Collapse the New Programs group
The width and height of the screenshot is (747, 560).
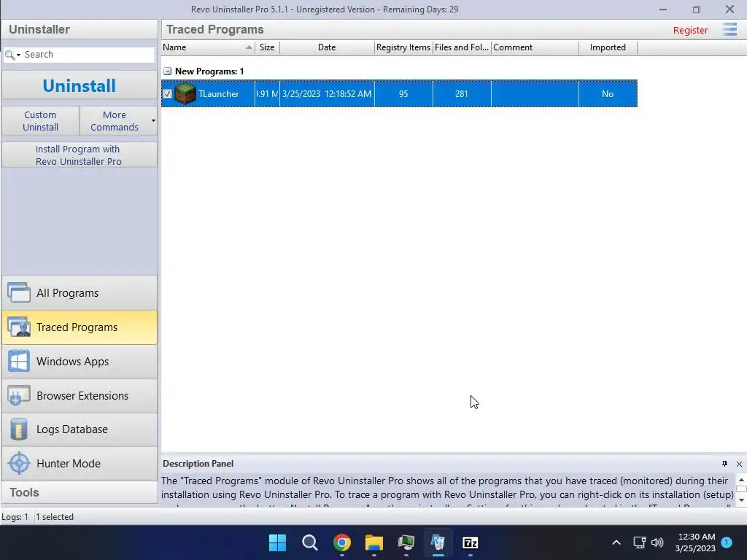click(x=167, y=71)
